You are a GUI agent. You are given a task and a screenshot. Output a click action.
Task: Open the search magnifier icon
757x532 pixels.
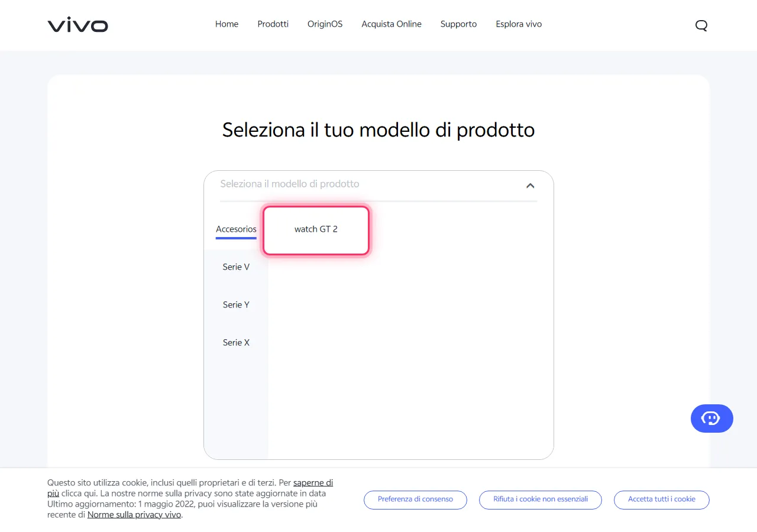point(701,25)
